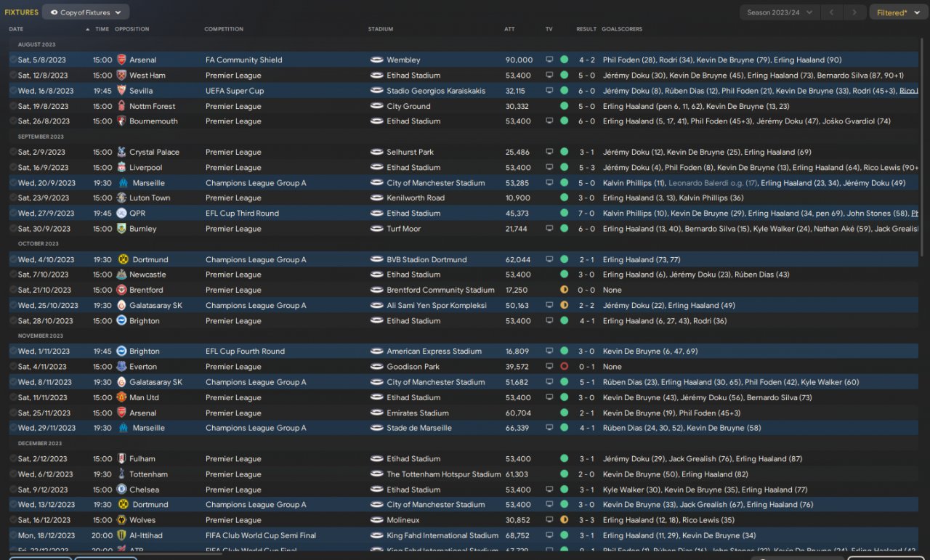Viewport: 930px width, 560px height.
Task: Toggle the checkmark for Sat 5/8/2023 fixture
Action: pyautogui.click(x=13, y=60)
